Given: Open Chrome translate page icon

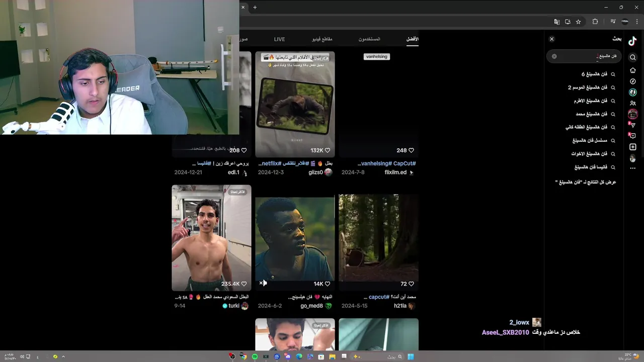Looking at the screenshot, I should [557, 22].
